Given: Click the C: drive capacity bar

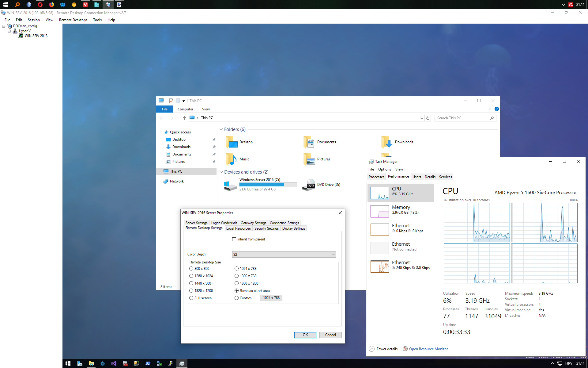Looking at the screenshot, I should click(268, 184).
